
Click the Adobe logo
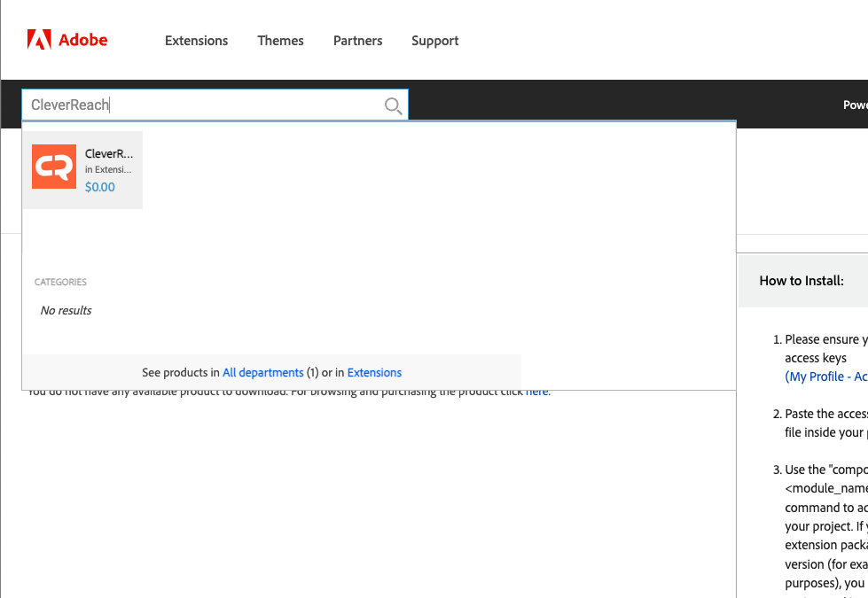click(x=67, y=40)
